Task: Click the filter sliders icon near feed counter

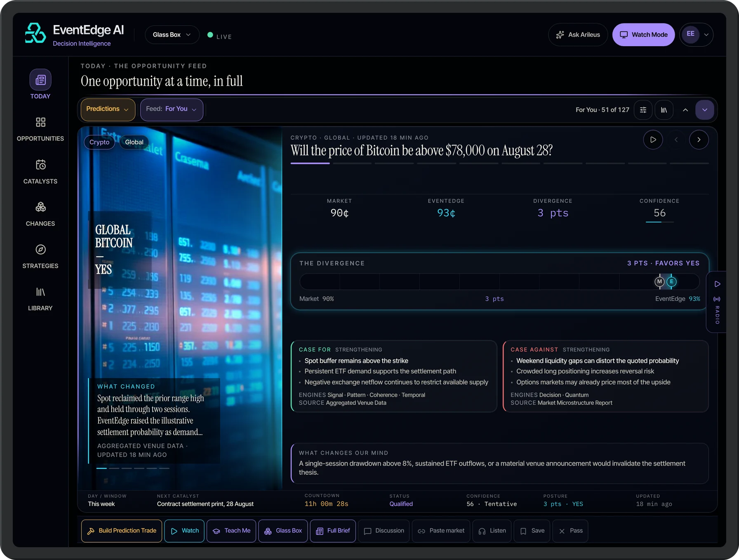Action: coord(643,110)
